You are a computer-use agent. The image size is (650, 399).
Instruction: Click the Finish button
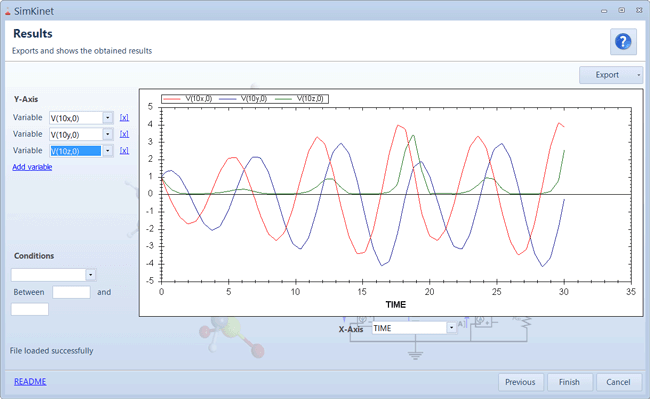(x=569, y=382)
